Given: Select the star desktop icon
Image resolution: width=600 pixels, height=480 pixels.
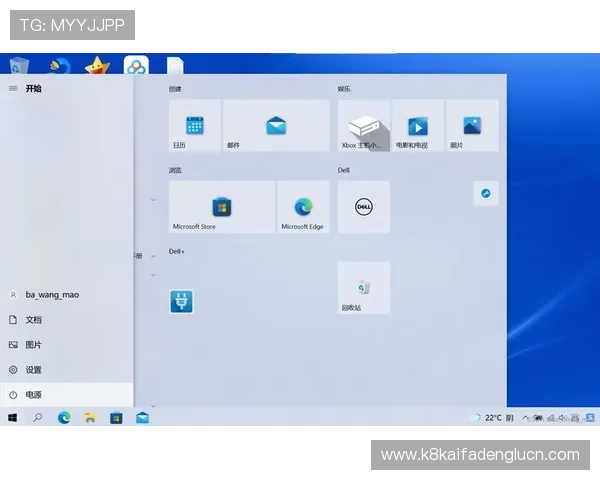Looking at the screenshot, I should 97,65.
